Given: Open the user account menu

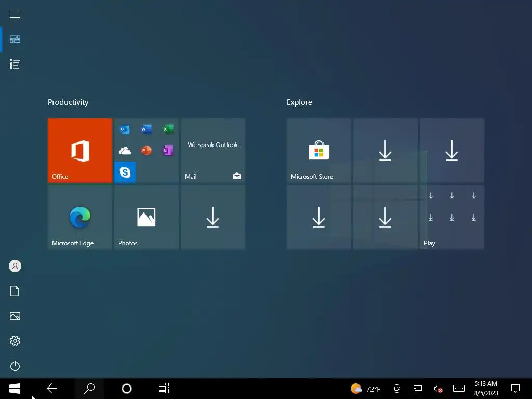Looking at the screenshot, I should pyautogui.click(x=15, y=266).
